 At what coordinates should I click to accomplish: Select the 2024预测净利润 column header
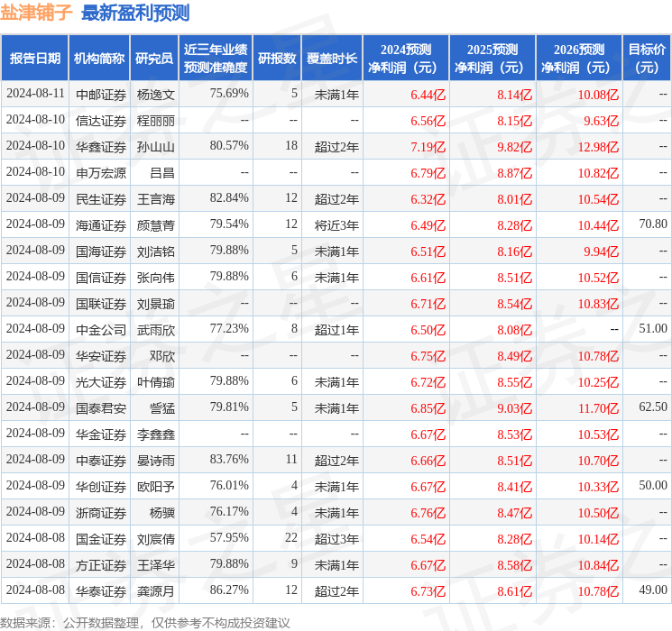[406, 59]
